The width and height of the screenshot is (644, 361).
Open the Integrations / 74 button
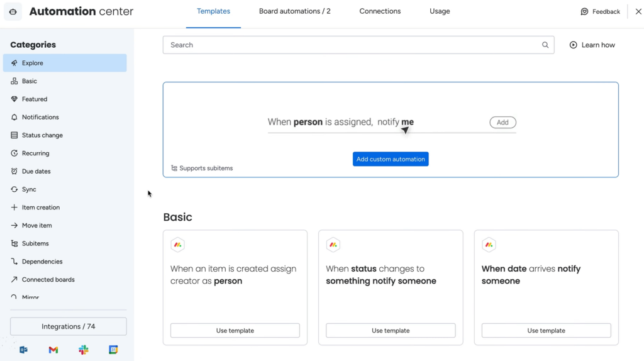69,326
